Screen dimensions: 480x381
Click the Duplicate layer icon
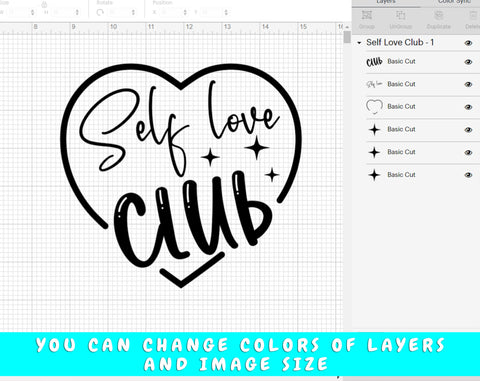point(439,15)
